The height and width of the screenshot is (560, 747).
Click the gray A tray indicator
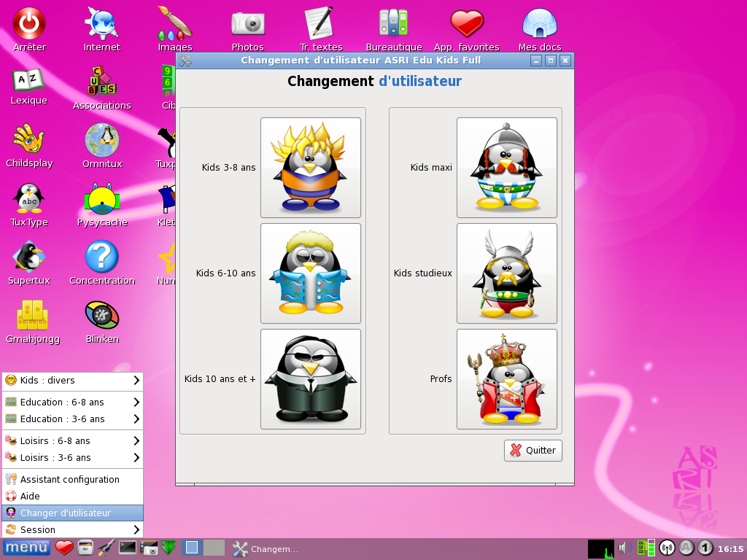pos(686,548)
